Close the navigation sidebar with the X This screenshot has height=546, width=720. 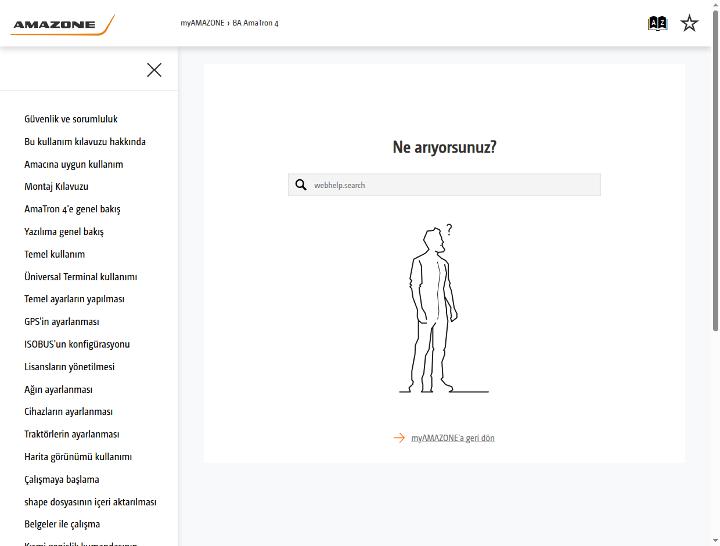coord(154,70)
